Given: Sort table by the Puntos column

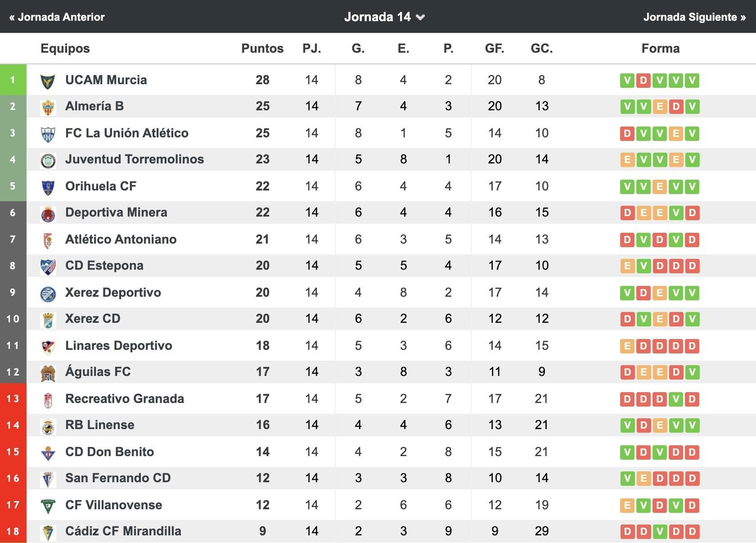Looking at the screenshot, I should coord(262,48).
